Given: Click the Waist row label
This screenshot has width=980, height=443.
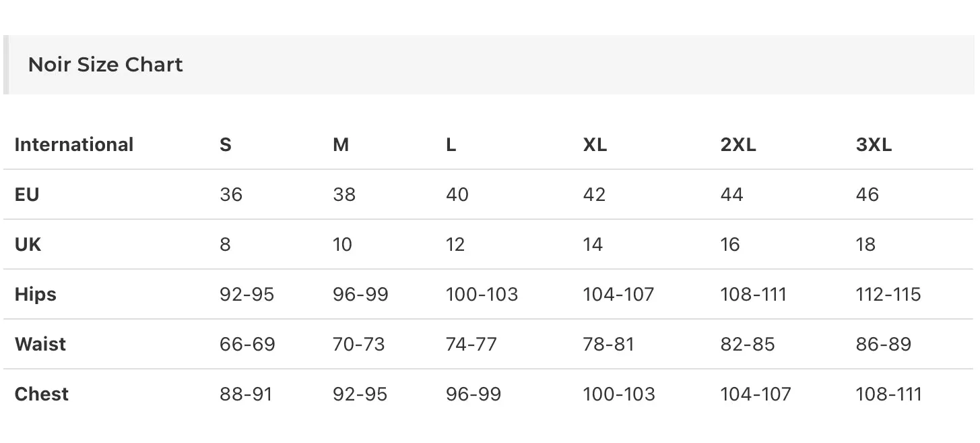Looking at the screenshot, I should tap(40, 344).
